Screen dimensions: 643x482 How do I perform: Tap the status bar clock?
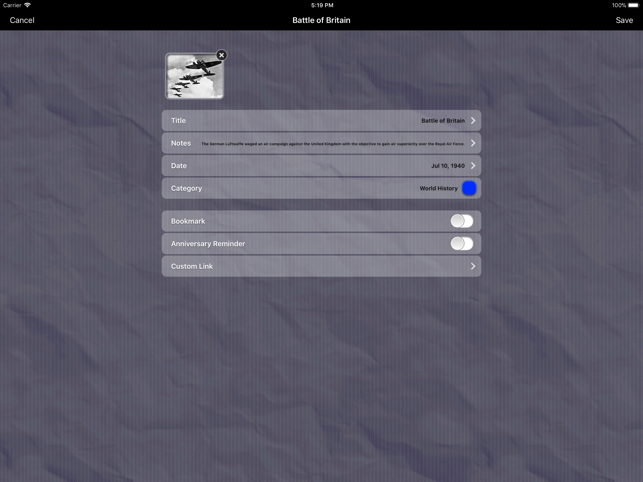click(x=322, y=5)
